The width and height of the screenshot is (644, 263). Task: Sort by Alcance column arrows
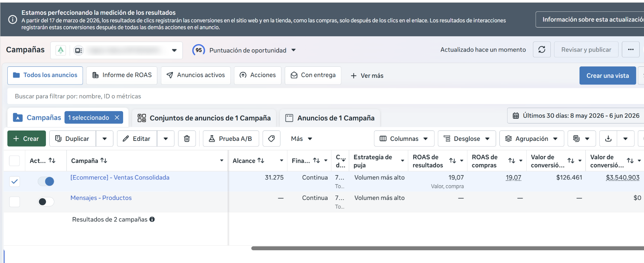point(261,160)
